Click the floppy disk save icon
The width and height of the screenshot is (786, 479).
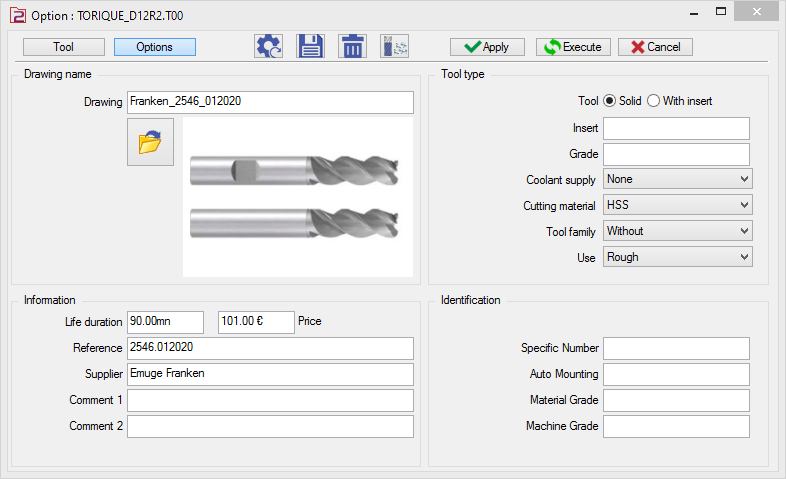pyautogui.click(x=310, y=47)
